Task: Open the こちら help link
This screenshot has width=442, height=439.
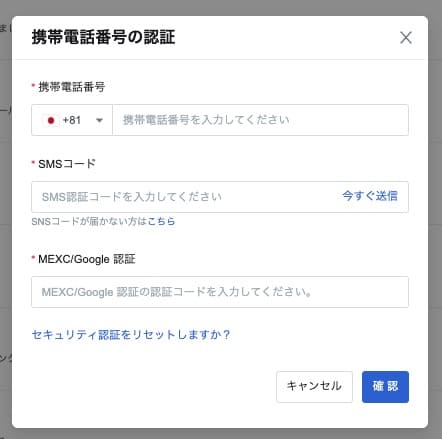Action: coord(161,221)
